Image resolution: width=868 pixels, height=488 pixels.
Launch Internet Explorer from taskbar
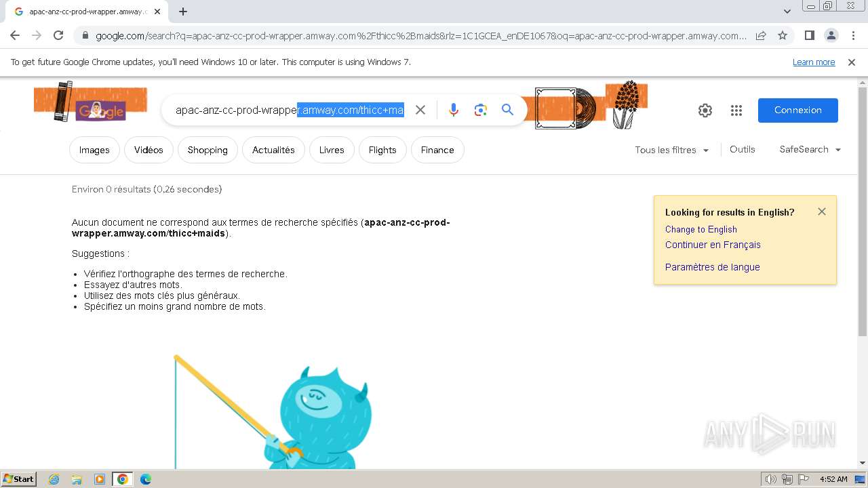[x=54, y=479]
